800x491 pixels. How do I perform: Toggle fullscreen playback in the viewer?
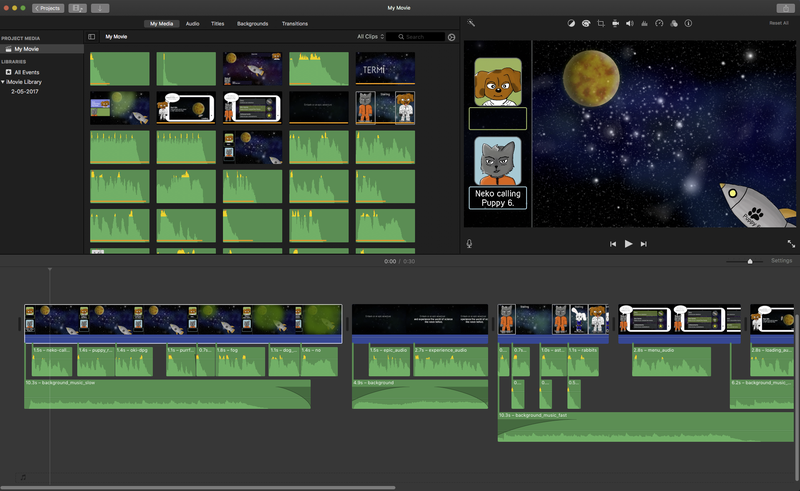pyautogui.click(x=791, y=243)
